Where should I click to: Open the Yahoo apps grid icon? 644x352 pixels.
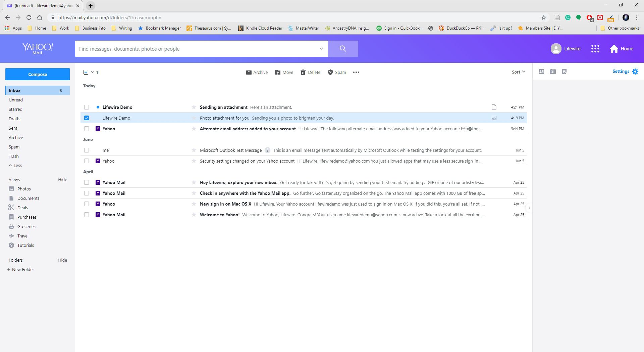click(x=595, y=49)
